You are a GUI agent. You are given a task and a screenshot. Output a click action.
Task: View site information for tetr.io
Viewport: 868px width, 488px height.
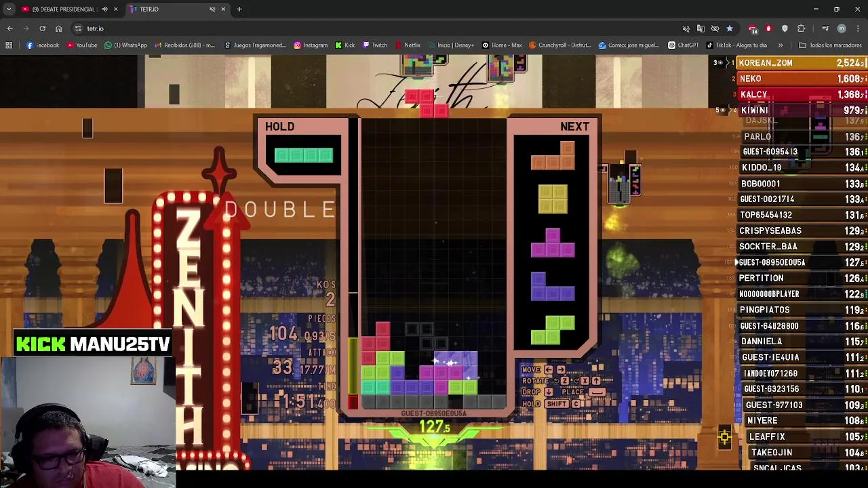tap(78, 28)
